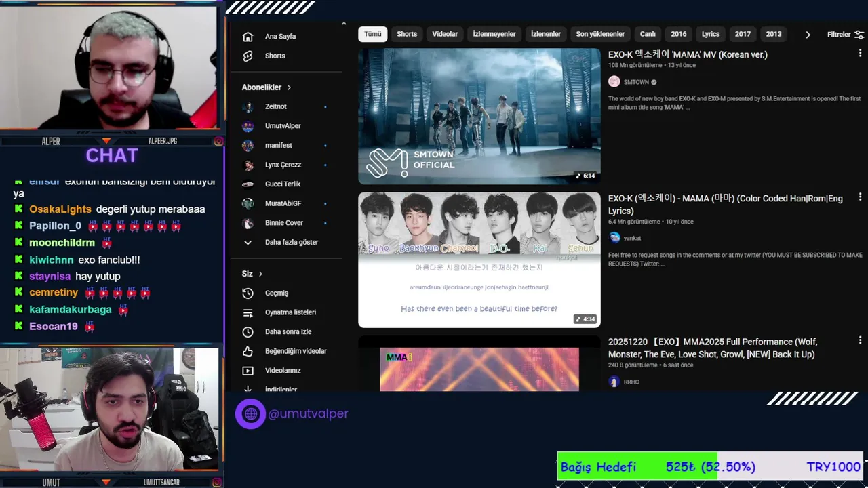Select the Lyrics filter chip
Image resolution: width=868 pixels, height=488 pixels.
coord(711,34)
